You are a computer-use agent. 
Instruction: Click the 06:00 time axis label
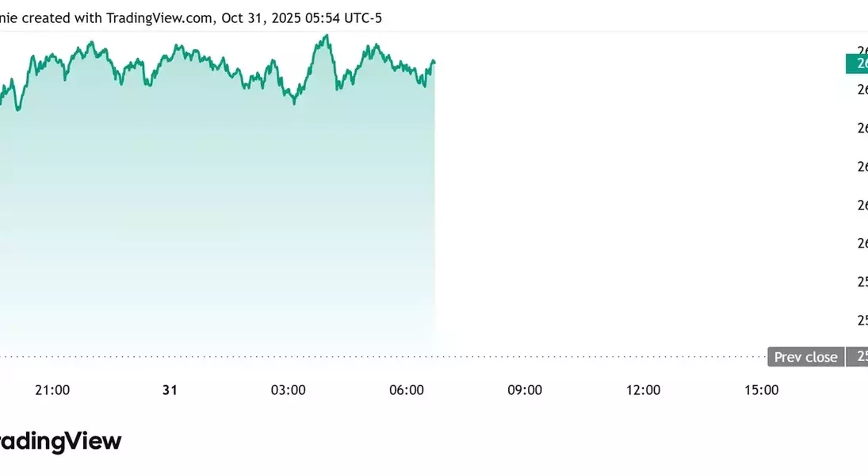pos(407,390)
